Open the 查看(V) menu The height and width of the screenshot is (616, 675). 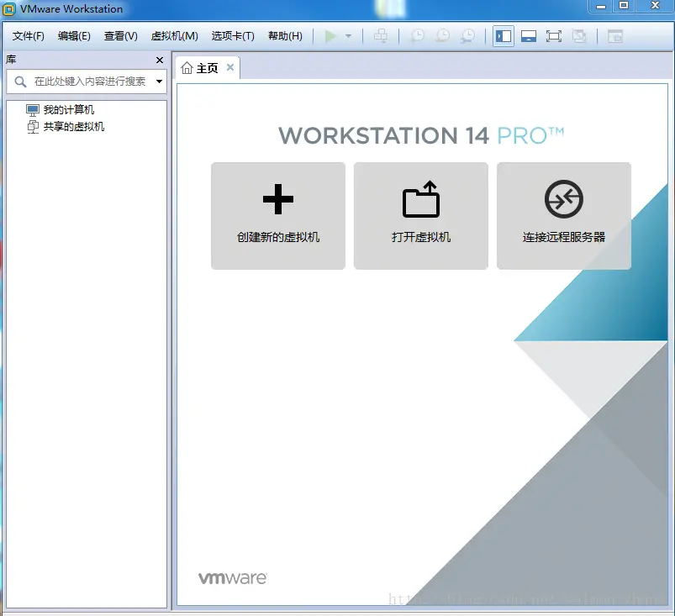click(x=120, y=36)
